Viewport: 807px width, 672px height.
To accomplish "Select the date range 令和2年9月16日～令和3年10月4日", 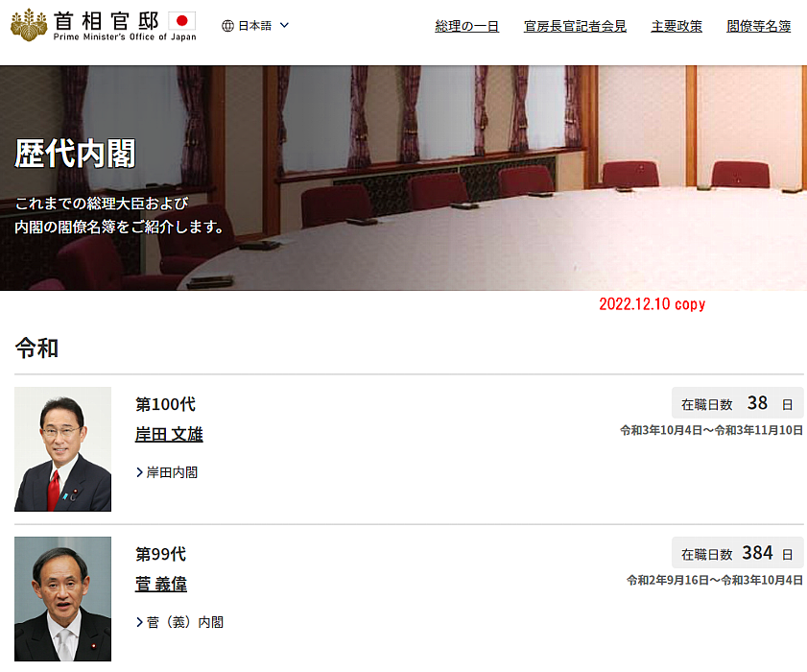I will (x=715, y=580).
